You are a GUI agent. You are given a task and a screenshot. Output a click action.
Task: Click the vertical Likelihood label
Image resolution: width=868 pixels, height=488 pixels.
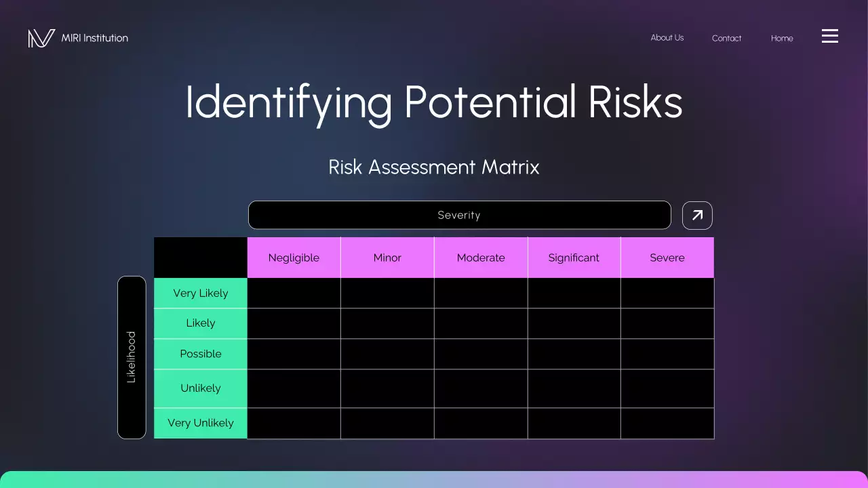click(x=132, y=357)
